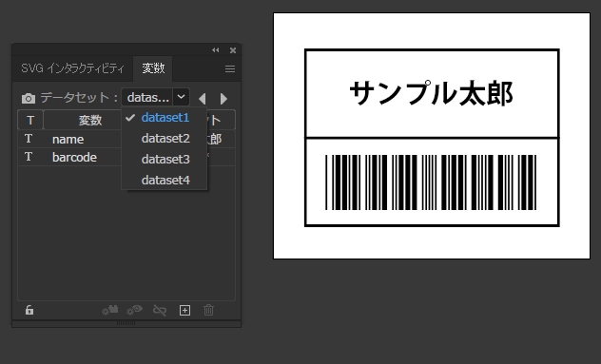Select dataset1 from the list
Image resolution: width=601 pixels, height=364 pixels.
(x=165, y=118)
